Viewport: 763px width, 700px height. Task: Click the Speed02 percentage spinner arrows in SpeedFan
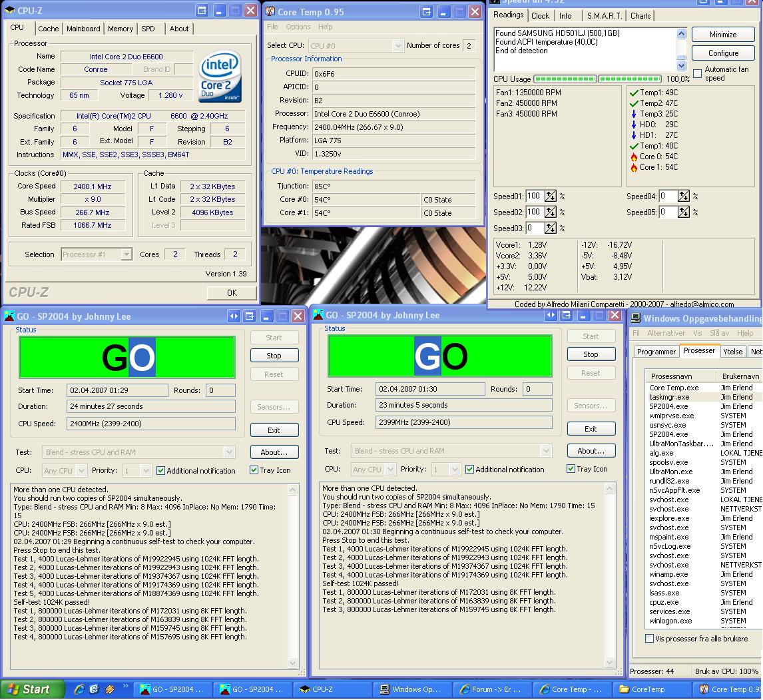click(x=551, y=212)
